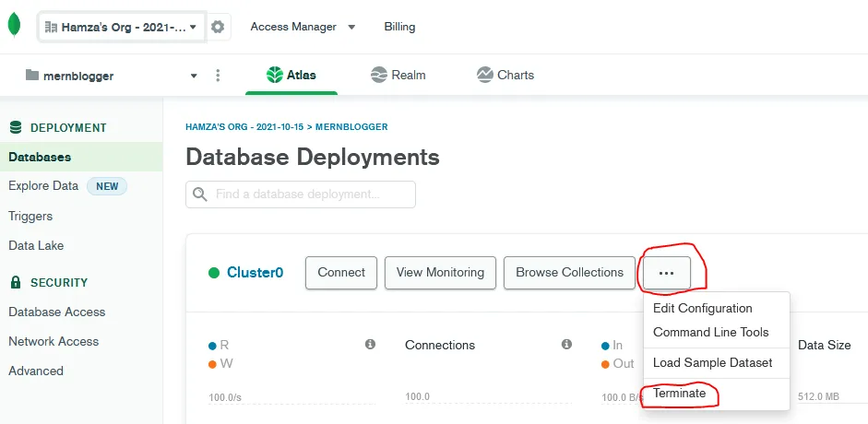The height and width of the screenshot is (424, 868).
Task: Open the Cluster0 cluster link
Action: (x=255, y=273)
